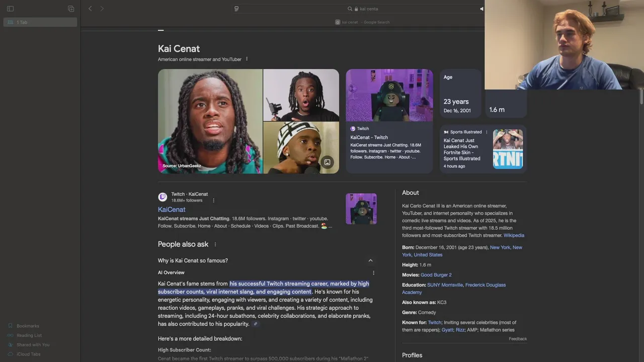This screenshot has width=644, height=362.
Task: Click the 'High Subscriber Count:' heading
Action: click(185, 350)
